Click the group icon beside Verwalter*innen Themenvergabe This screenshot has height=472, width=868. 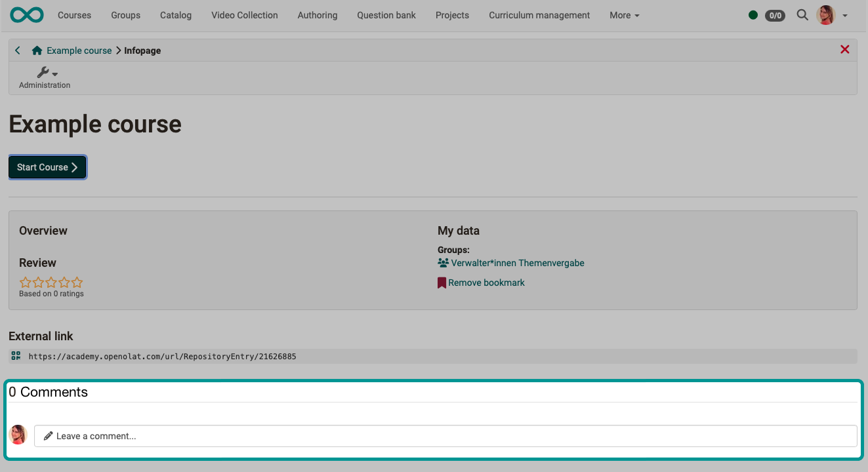pos(442,262)
